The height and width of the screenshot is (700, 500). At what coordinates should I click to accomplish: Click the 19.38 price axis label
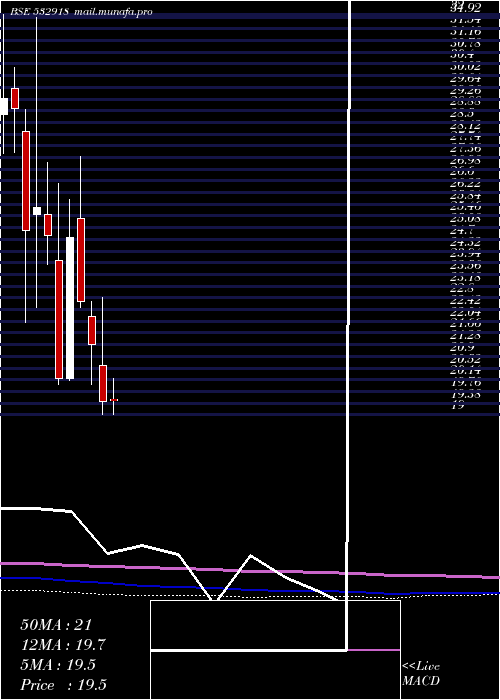pyautogui.click(x=466, y=395)
